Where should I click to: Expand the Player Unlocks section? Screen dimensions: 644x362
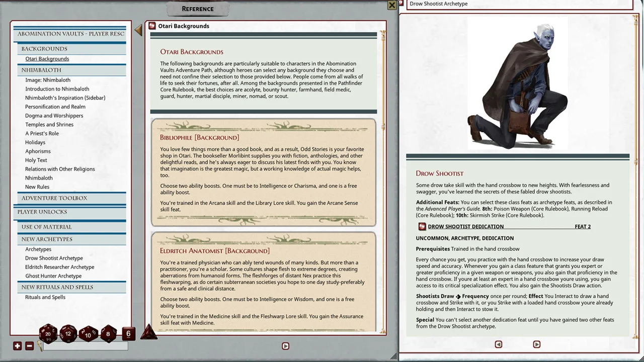pos(70,212)
